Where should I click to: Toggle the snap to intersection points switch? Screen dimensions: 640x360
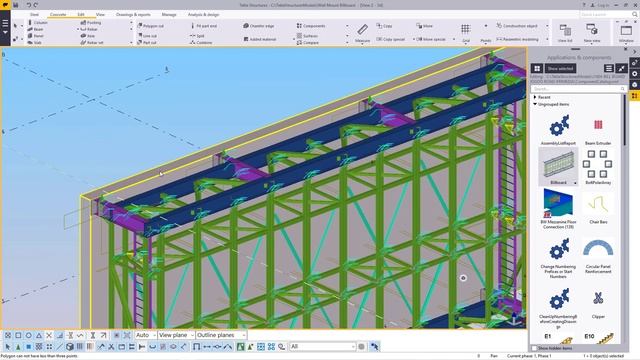(49, 335)
